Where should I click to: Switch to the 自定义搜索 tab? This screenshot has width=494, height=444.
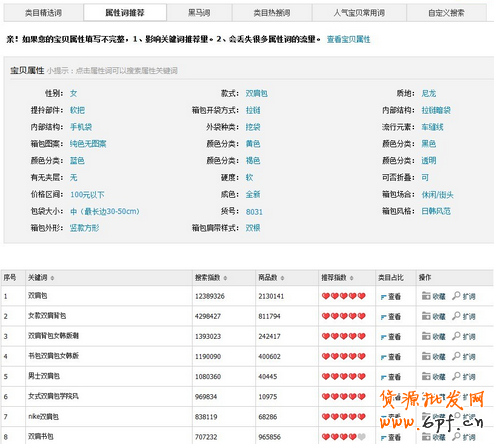446,13
